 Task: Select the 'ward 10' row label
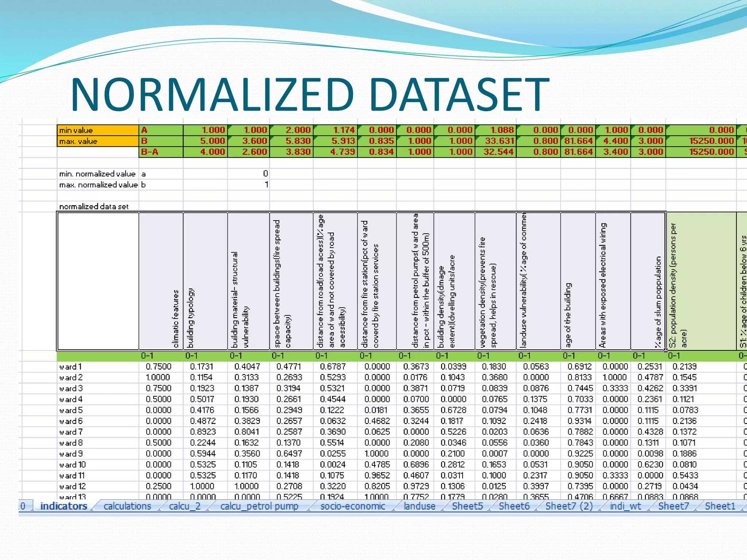(x=98, y=465)
